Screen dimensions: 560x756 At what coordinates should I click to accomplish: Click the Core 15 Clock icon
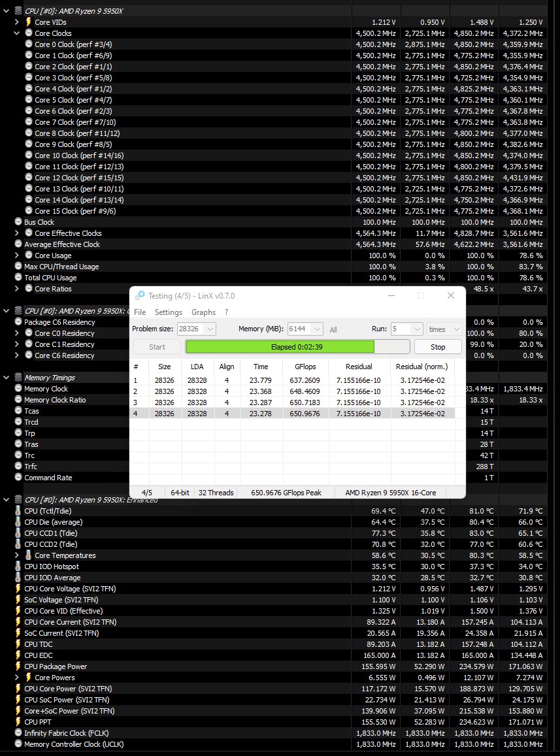(x=29, y=210)
